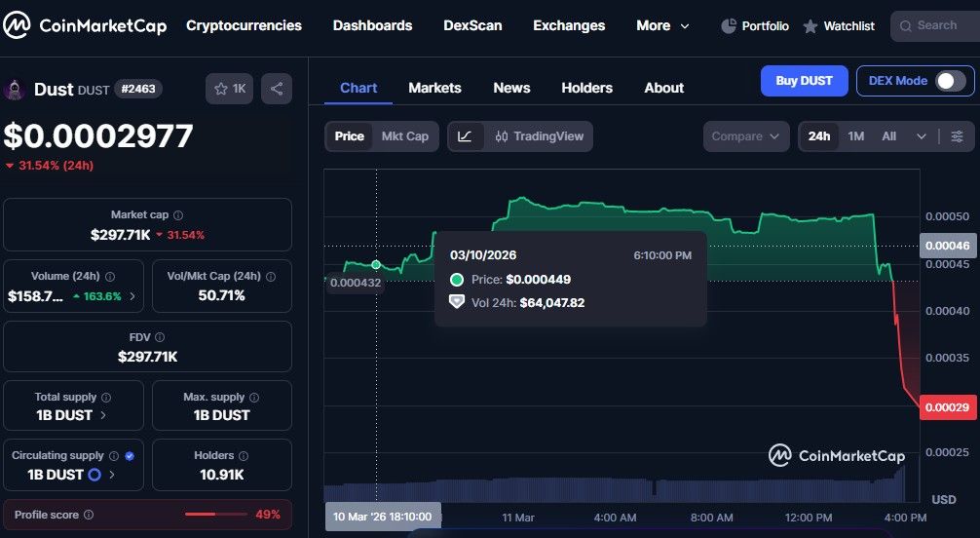980x538 pixels.
Task: Show Total supply info icon
Action: click(106, 398)
